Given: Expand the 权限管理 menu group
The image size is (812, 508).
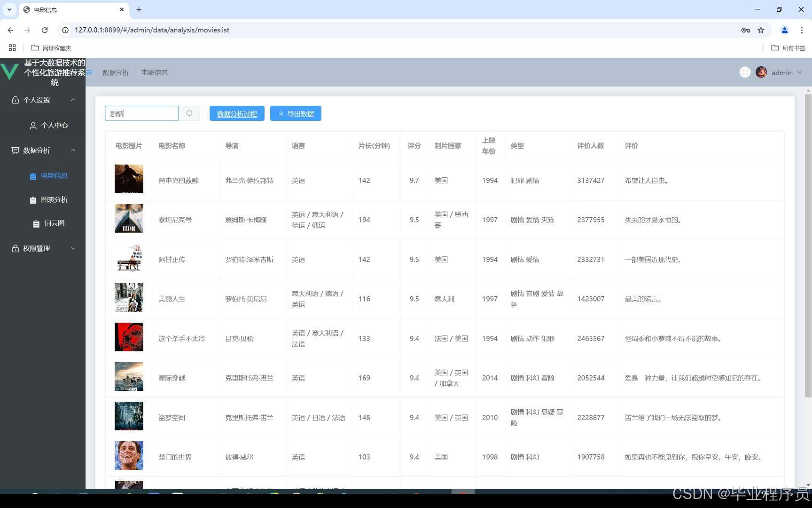Looking at the screenshot, I should pos(43,248).
